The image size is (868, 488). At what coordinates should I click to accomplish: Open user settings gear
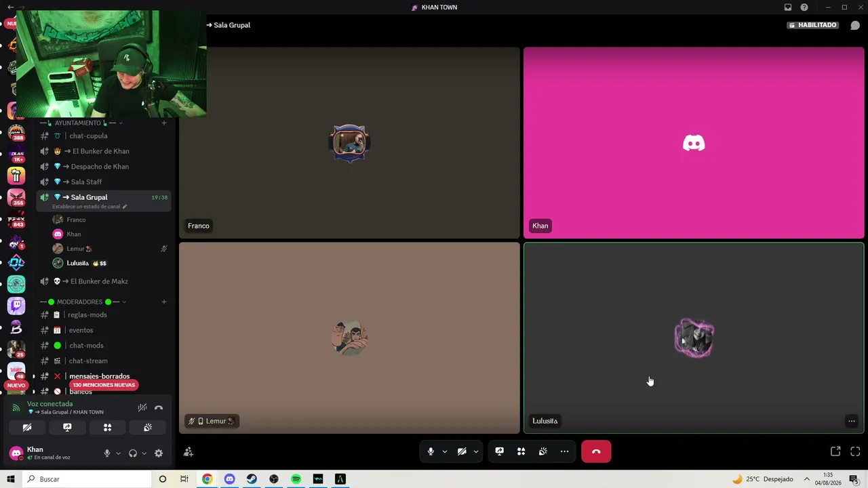(159, 453)
